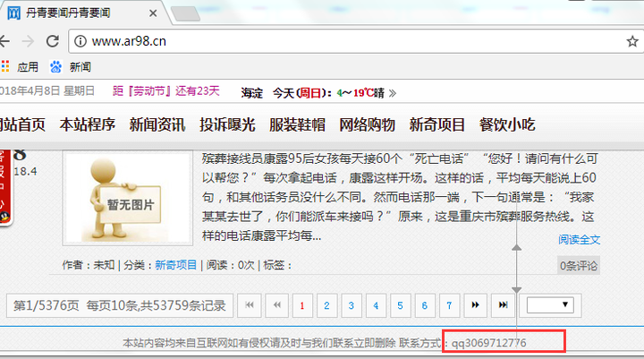The height and width of the screenshot is (359, 644).
Task: Open the 新奇项目 menu item
Action: tap(437, 124)
